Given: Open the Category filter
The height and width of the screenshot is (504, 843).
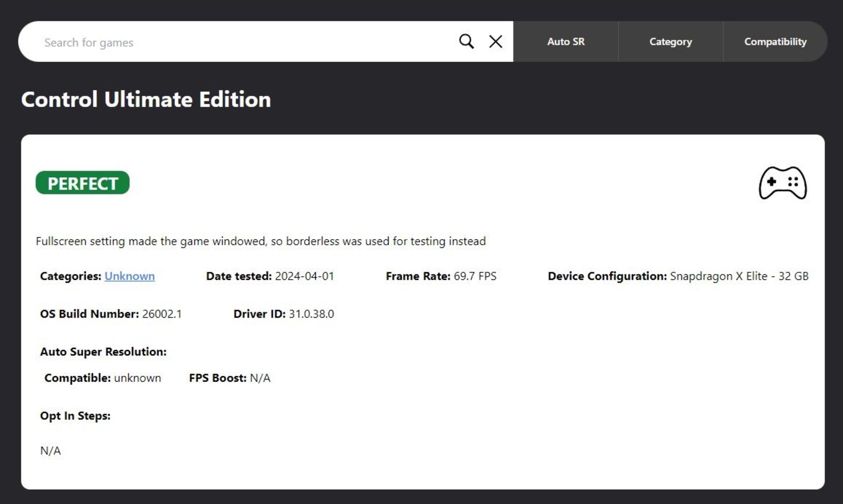Looking at the screenshot, I should pos(670,42).
